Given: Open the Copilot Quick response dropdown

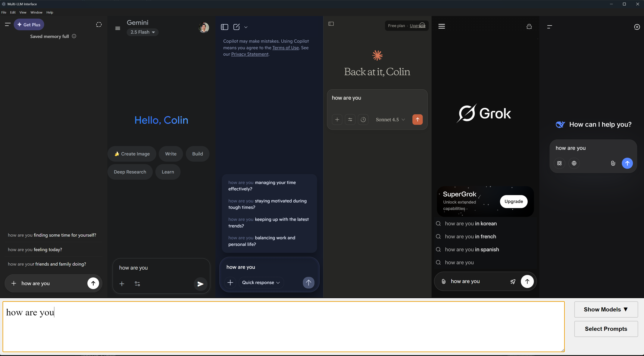Looking at the screenshot, I should tap(261, 283).
